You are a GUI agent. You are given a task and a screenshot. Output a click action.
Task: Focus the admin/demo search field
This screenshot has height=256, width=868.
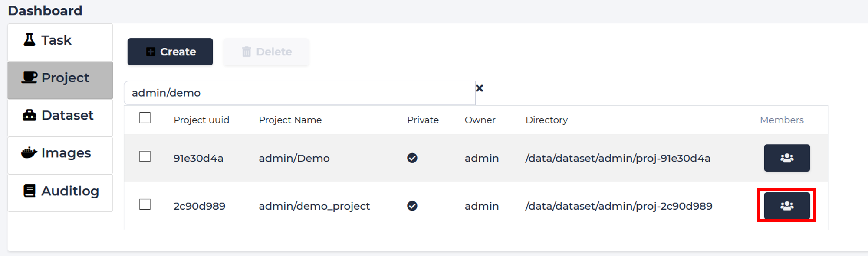click(x=299, y=93)
